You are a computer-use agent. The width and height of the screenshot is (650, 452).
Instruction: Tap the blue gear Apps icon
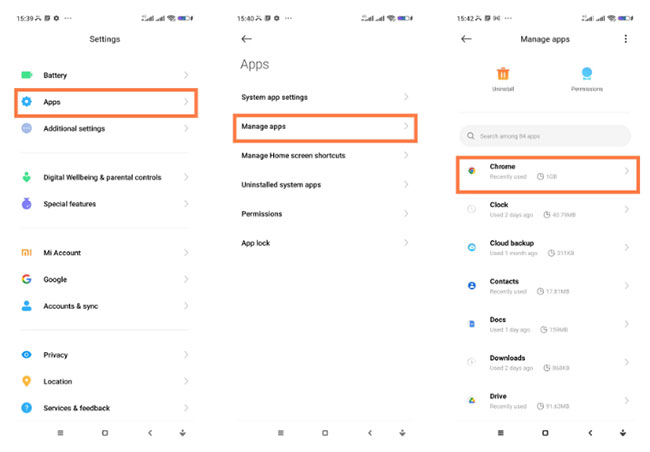pos(27,102)
